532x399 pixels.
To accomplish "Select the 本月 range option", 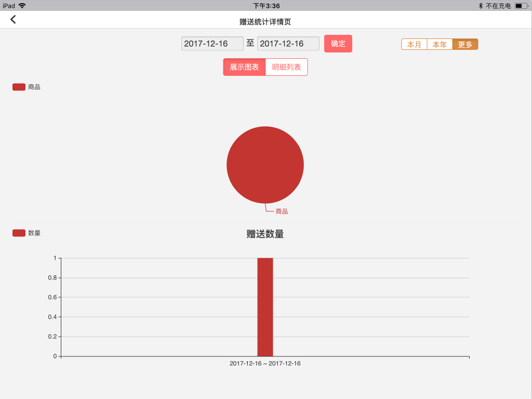I will [414, 45].
